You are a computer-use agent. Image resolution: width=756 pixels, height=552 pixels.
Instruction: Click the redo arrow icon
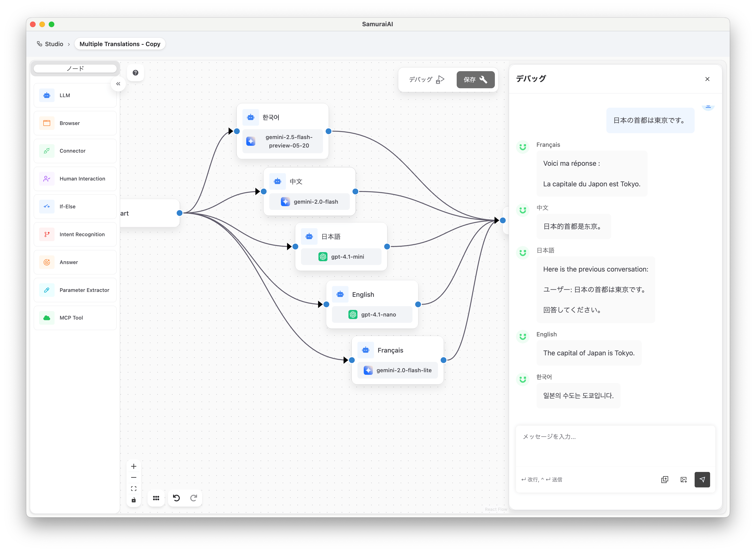coord(193,498)
